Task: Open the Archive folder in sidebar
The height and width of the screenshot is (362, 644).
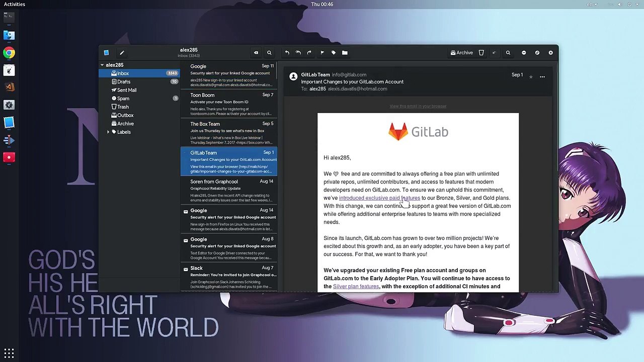Action: coord(139,124)
